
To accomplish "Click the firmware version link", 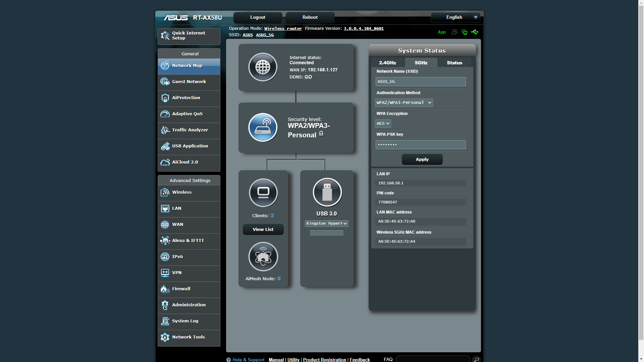I will [x=363, y=28].
